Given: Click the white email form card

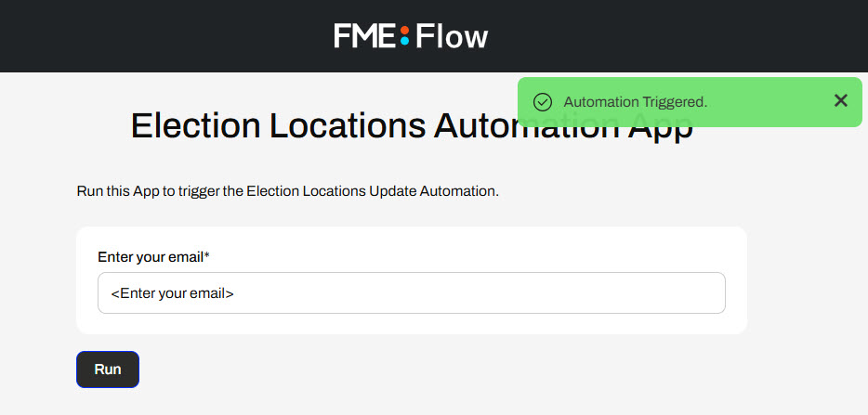Looking at the screenshot, I should (x=412, y=280).
